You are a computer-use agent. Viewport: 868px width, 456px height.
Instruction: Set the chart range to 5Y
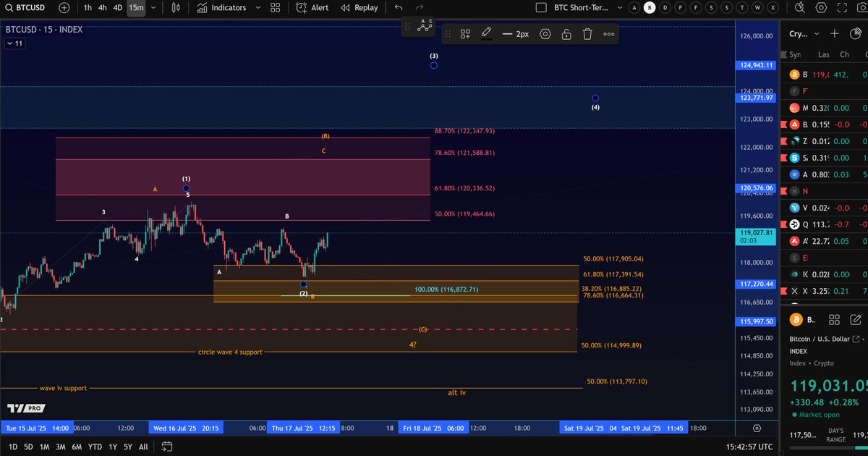(127, 447)
